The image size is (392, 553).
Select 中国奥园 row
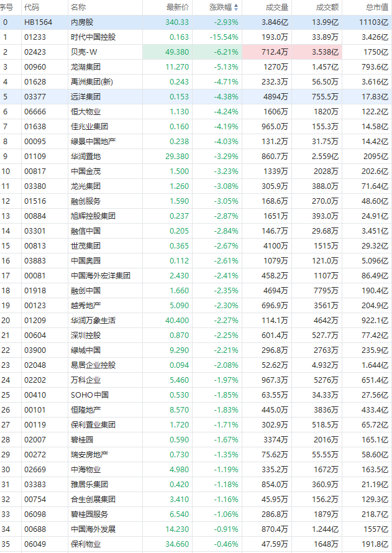coord(196,260)
